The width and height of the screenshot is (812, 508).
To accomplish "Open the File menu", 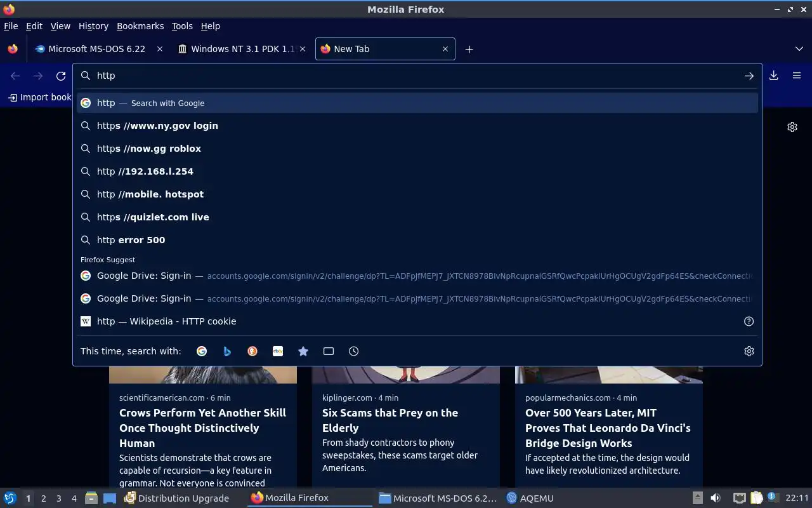I will (11, 26).
